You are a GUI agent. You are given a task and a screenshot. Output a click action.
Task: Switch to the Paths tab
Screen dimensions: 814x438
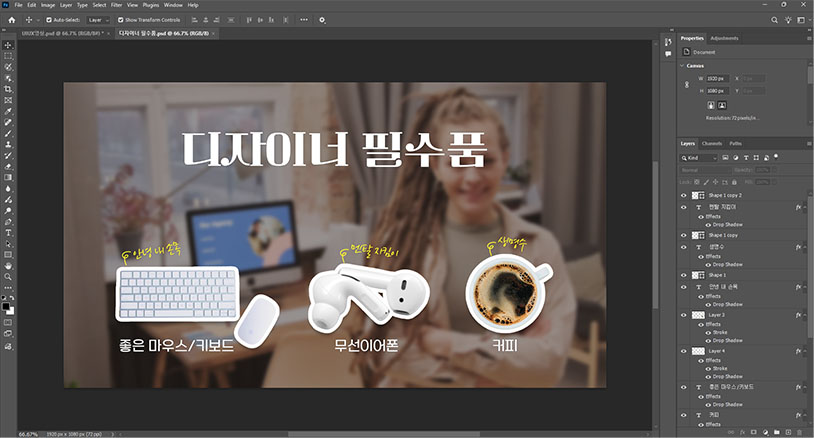(x=736, y=144)
